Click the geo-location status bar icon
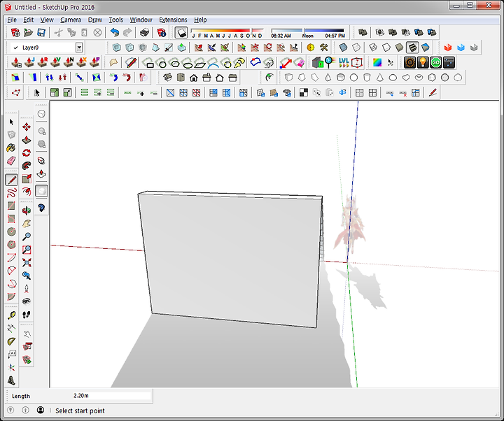 pyautogui.click(x=10, y=410)
